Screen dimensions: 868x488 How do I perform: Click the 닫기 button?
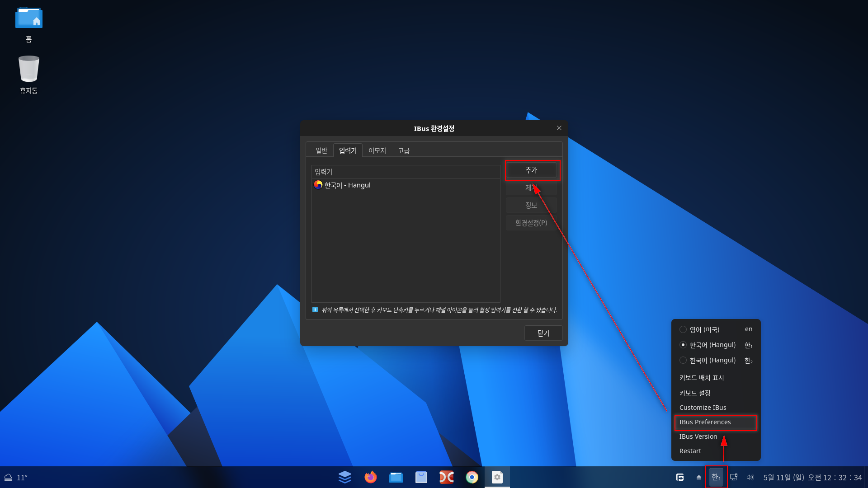[543, 333]
